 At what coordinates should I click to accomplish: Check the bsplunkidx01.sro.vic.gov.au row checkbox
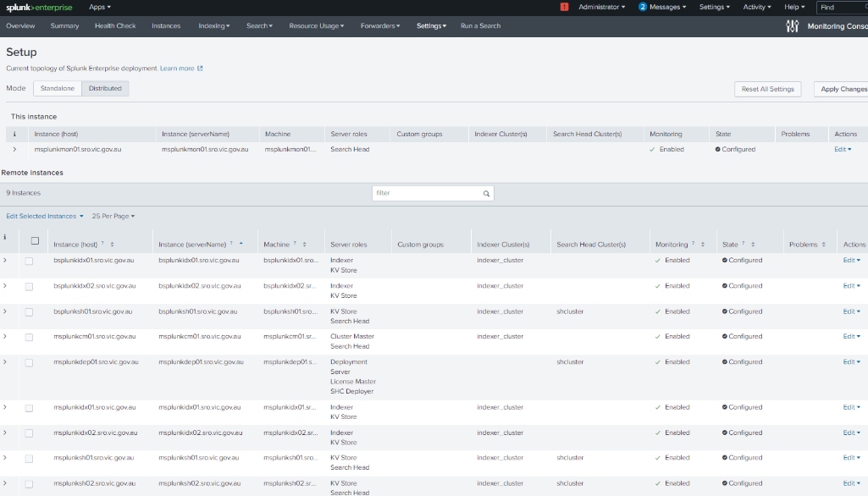(29, 261)
